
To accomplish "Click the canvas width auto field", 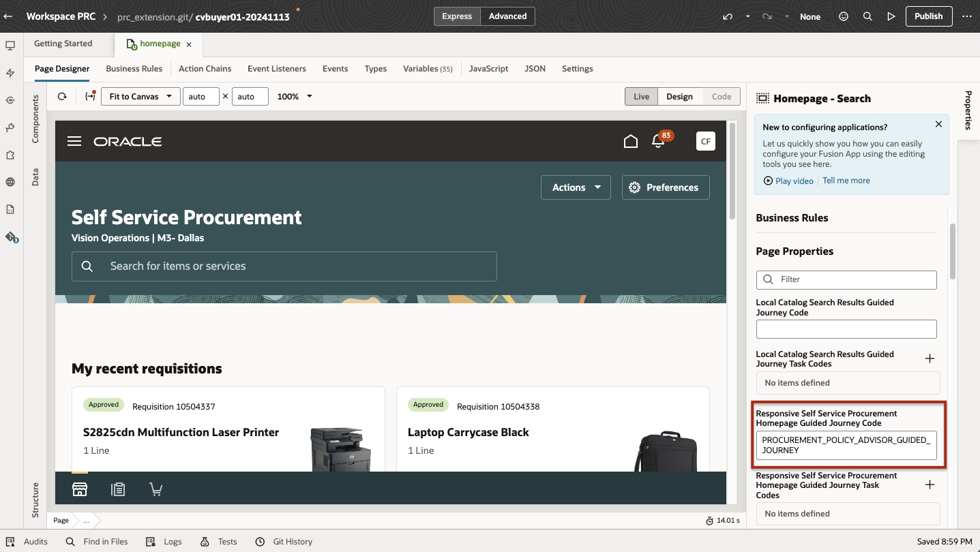I will tap(201, 97).
